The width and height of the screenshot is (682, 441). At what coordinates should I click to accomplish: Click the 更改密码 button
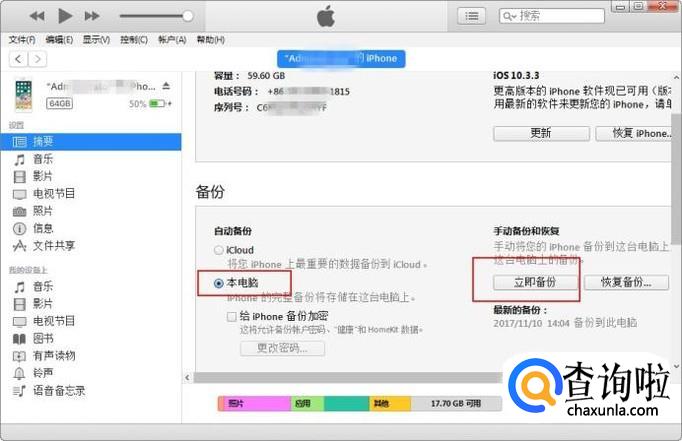point(282,348)
